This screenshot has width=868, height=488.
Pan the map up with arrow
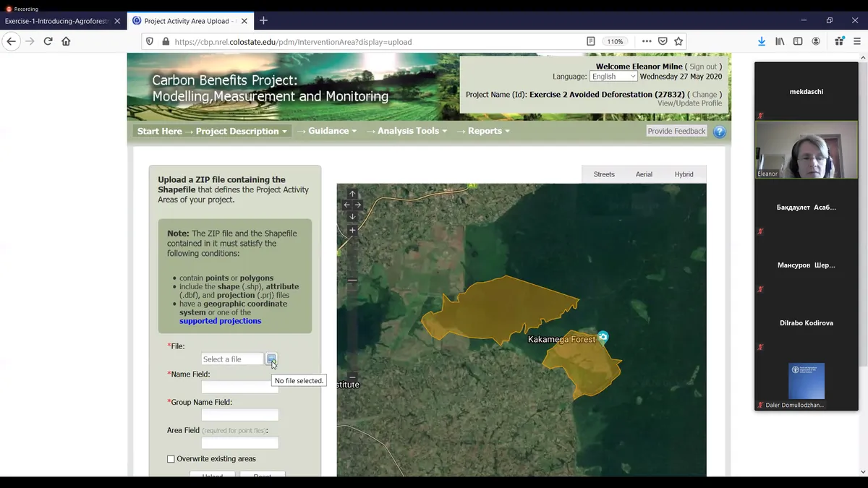pos(352,194)
